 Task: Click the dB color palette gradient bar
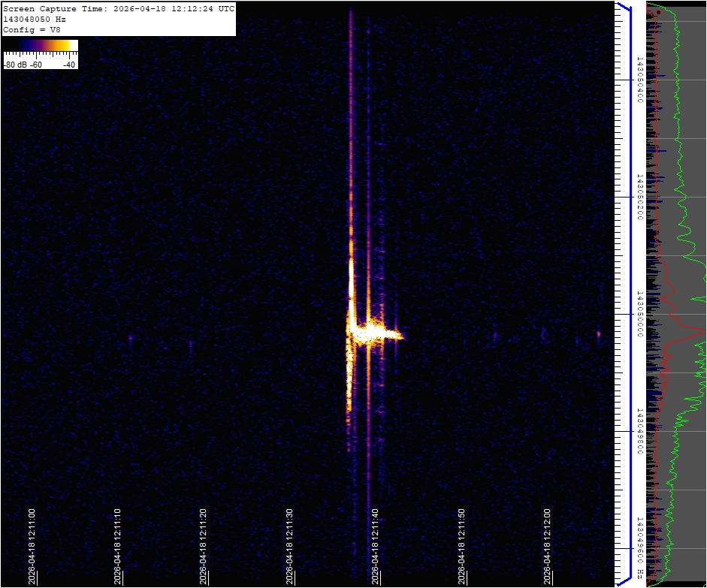pyautogui.click(x=41, y=46)
